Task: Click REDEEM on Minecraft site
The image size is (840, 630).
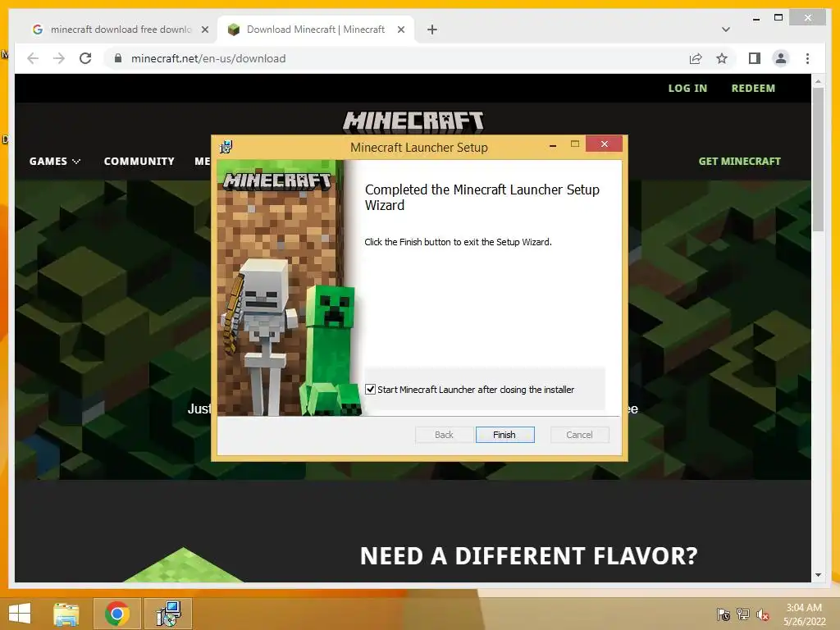Action: coord(753,89)
